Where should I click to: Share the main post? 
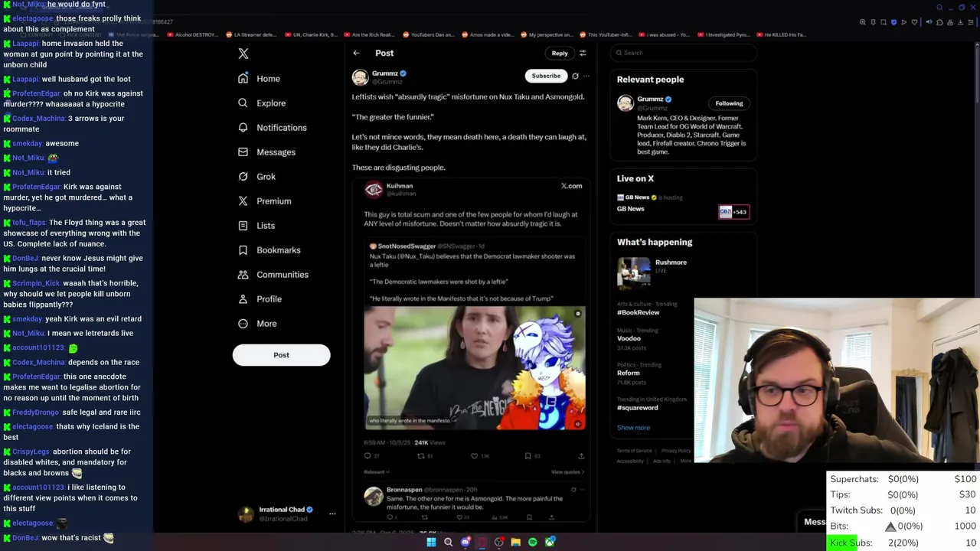point(581,456)
